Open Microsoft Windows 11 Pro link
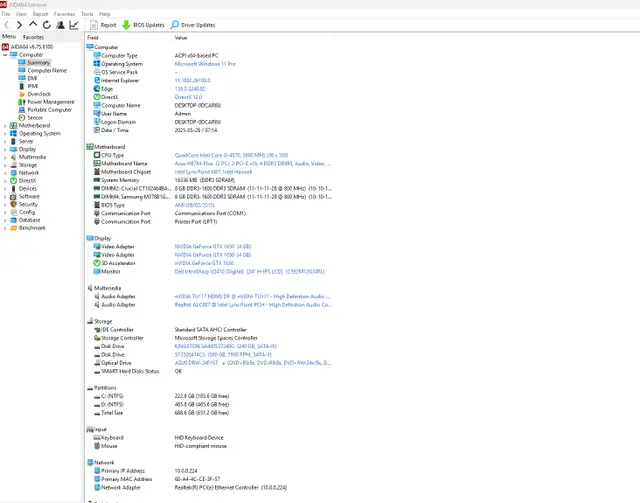Viewport: 640px width, 503px height. pos(205,64)
